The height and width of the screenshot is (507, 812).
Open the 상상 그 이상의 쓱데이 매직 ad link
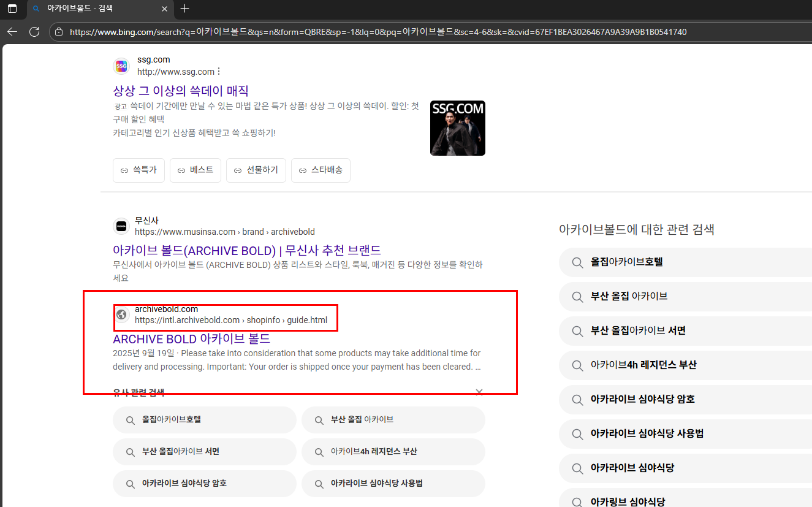[181, 91]
